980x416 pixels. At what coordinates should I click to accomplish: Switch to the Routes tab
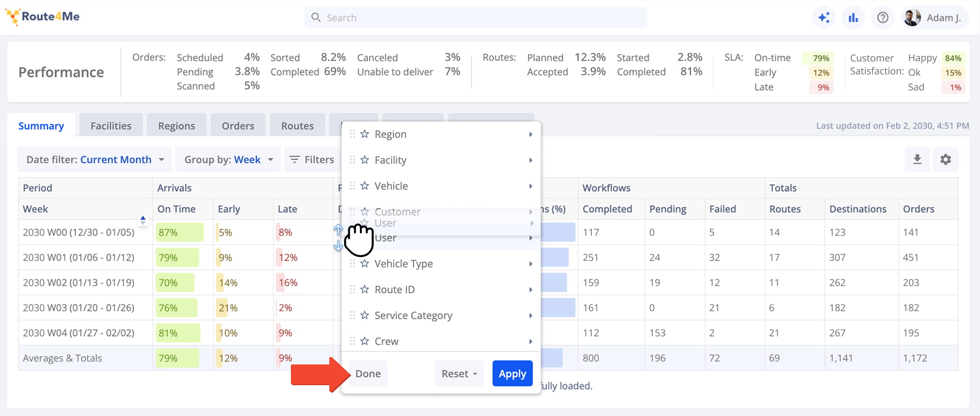click(297, 125)
